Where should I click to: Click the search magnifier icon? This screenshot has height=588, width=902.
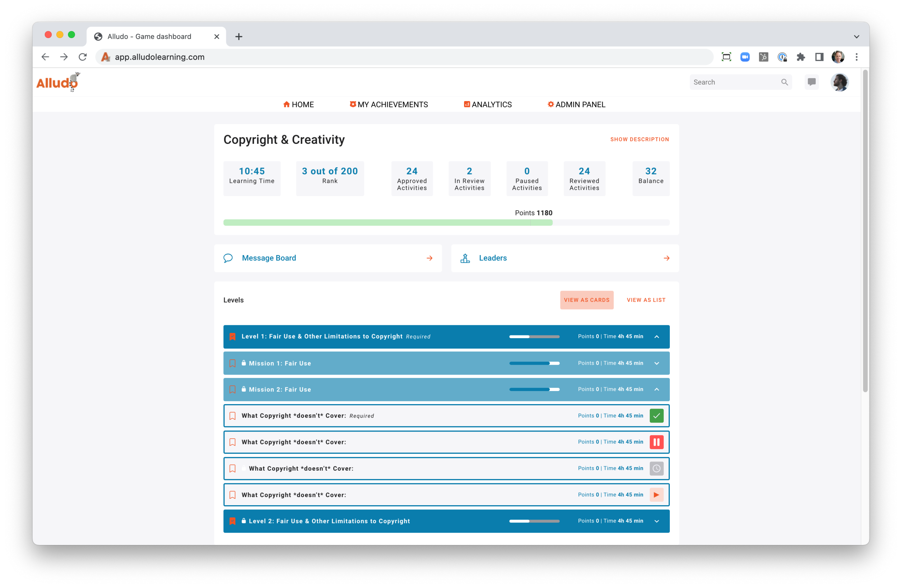click(x=784, y=82)
